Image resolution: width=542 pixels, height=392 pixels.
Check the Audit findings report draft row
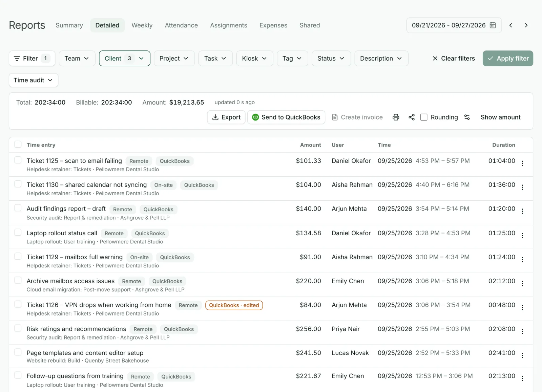(18, 208)
